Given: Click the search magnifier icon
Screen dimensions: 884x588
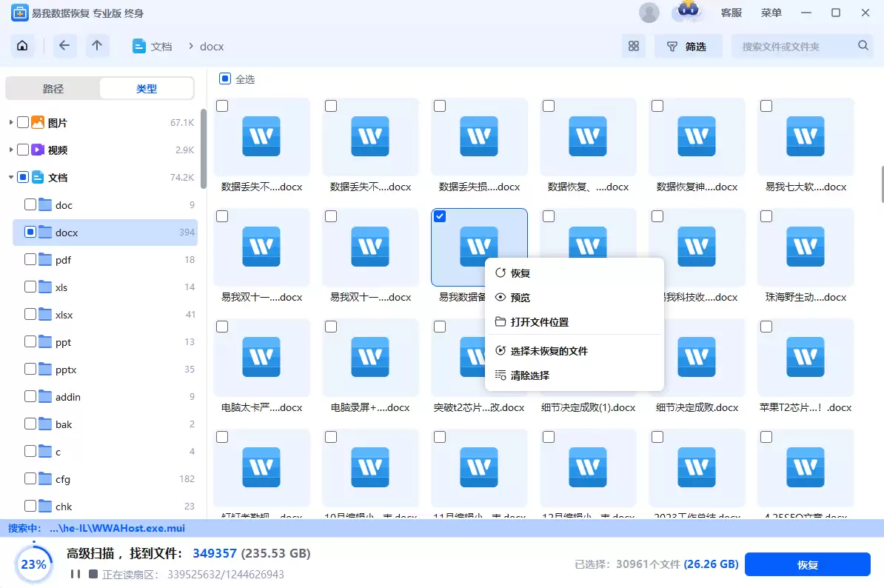Looking at the screenshot, I should coord(863,45).
